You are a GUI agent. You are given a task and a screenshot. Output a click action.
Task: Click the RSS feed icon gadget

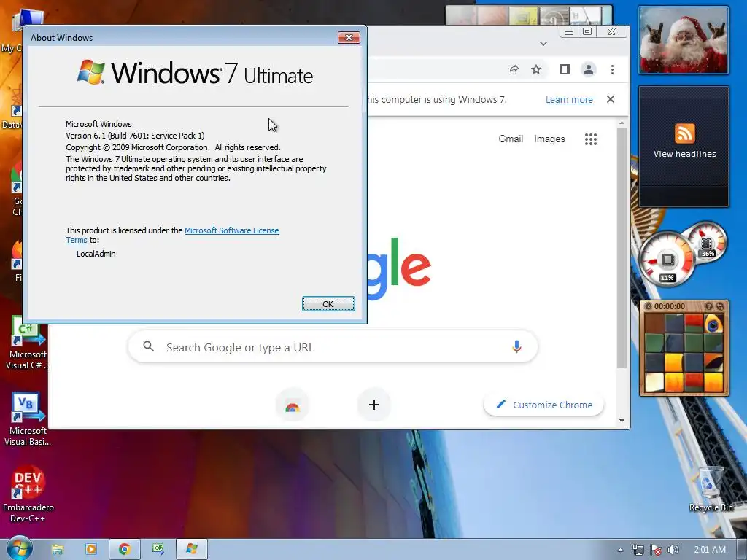coord(684,133)
